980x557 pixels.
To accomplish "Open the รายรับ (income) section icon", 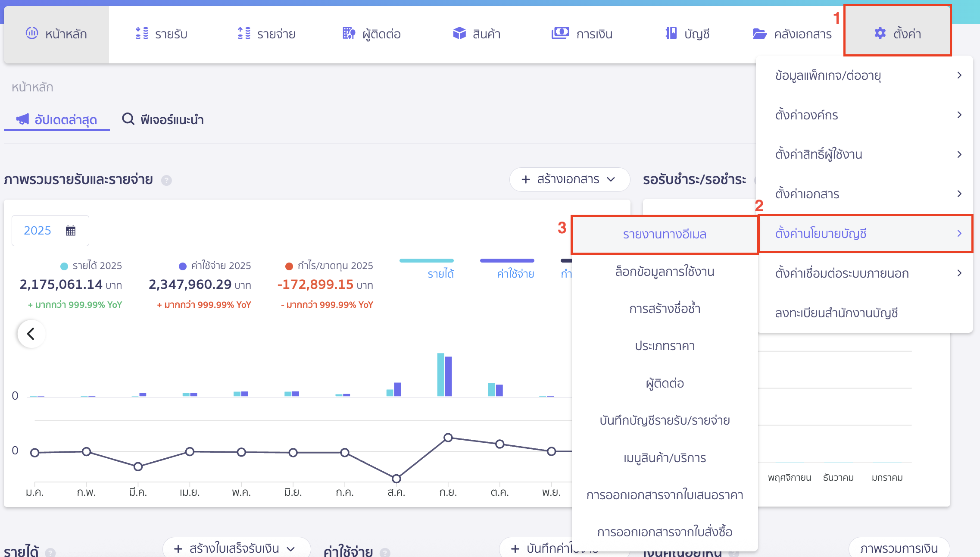I will coord(141,33).
